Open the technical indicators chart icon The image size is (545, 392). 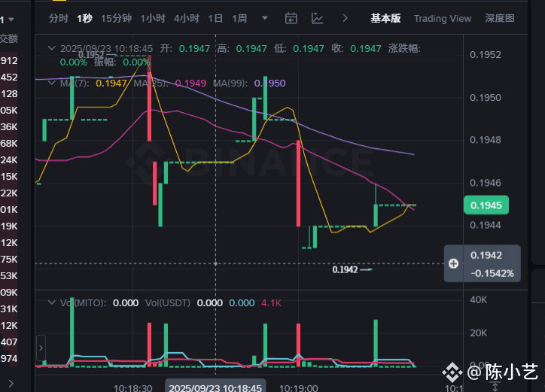click(x=318, y=18)
